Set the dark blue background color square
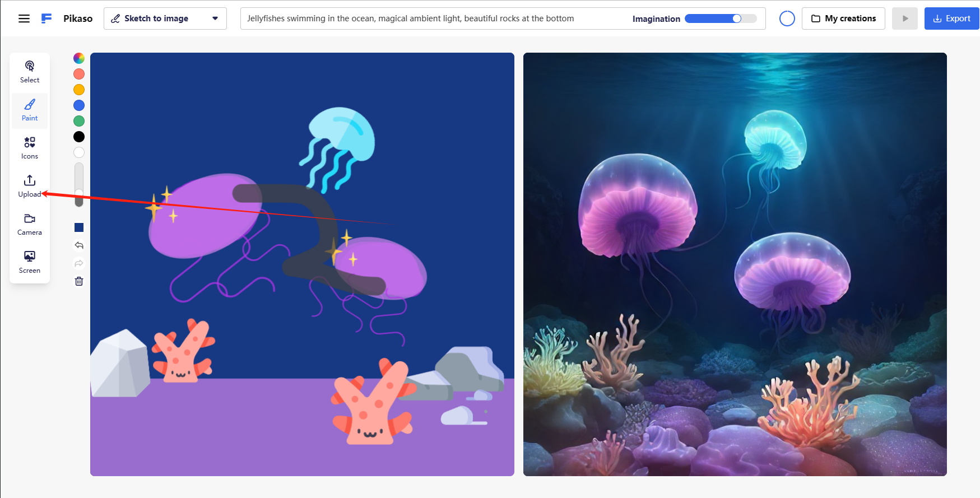 tap(79, 227)
